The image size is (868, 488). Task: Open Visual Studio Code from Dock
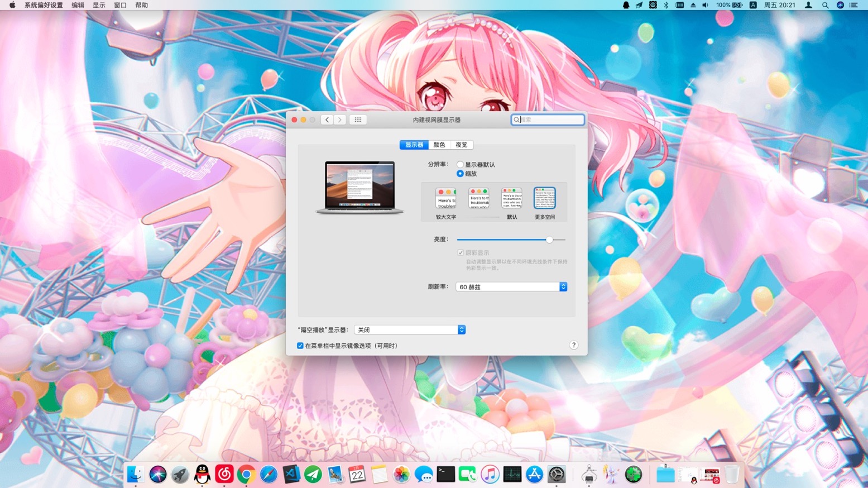click(x=291, y=475)
